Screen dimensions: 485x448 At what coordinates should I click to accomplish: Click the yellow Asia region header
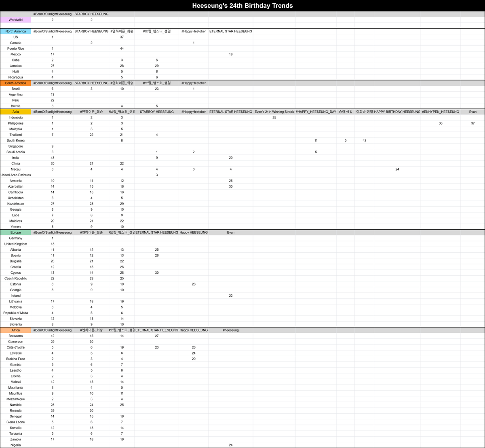pyautogui.click(x=16, y=112)
